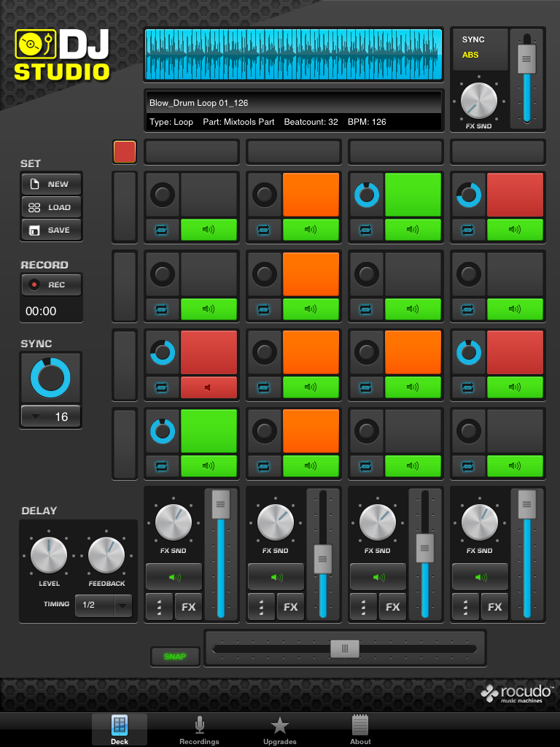Open the SYNC 16 beat dropdown
The height and width of the screenshot is (747, 560).
[x=50, y=417]
